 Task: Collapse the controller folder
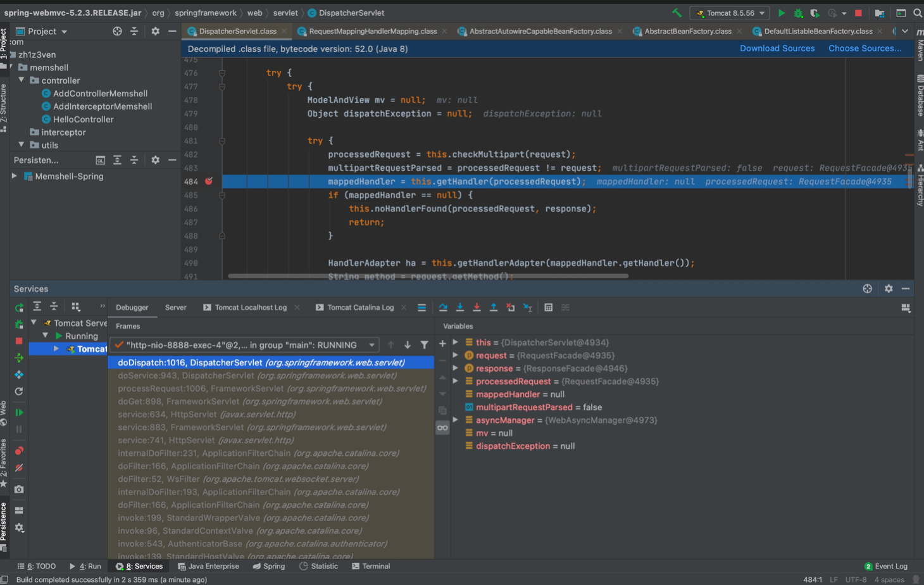tap(22, 80)
